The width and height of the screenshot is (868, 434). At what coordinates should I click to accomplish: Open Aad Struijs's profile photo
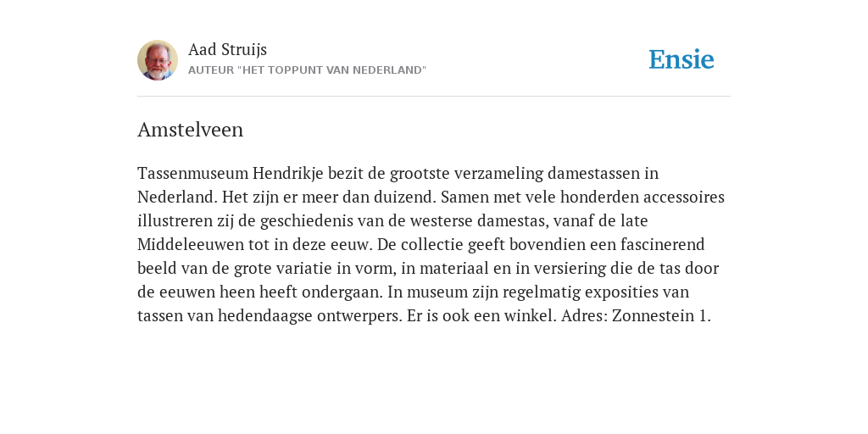point(158,60)
